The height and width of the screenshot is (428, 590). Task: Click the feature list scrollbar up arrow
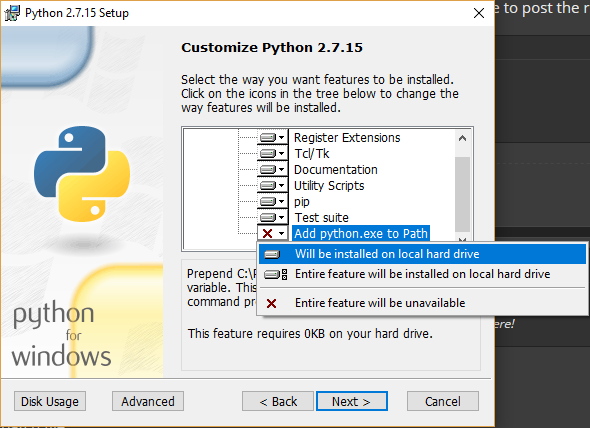pyautogui.click(x=462, y=138)
